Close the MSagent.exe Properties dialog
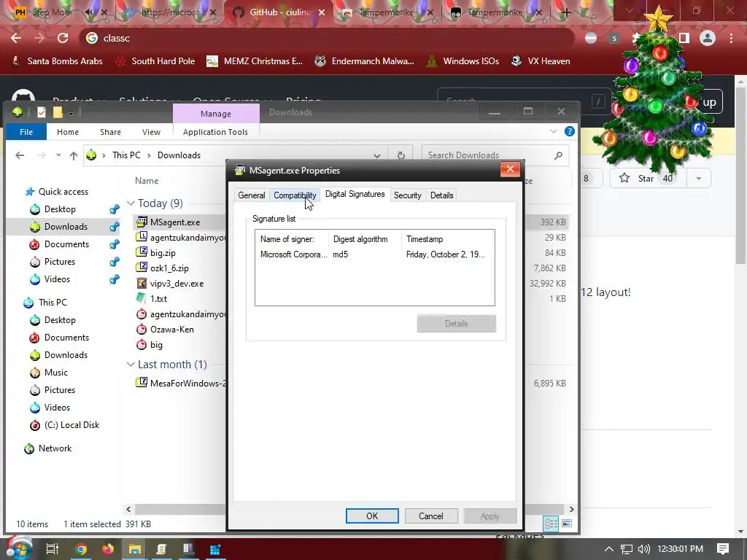This screenshot has height=560, width=747. 510,169
